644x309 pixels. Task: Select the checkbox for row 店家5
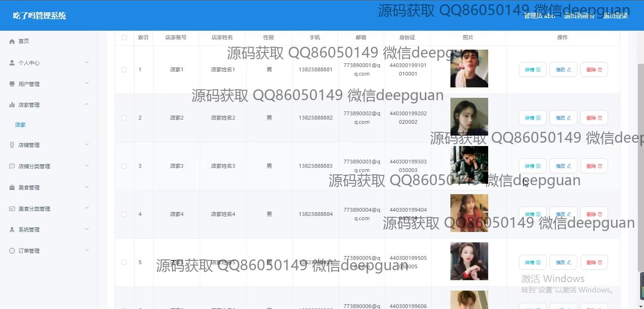[124, 262]
